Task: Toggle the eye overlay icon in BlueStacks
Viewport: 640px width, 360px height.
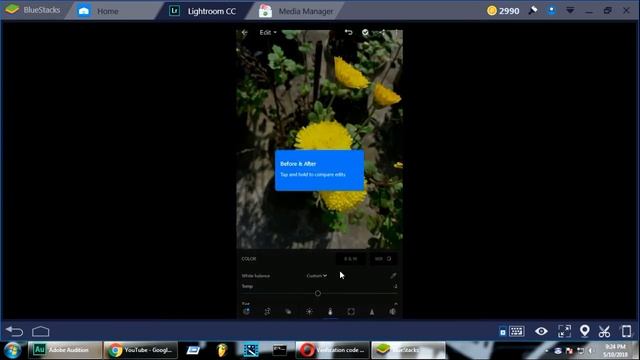Action: tap(541, 331)
